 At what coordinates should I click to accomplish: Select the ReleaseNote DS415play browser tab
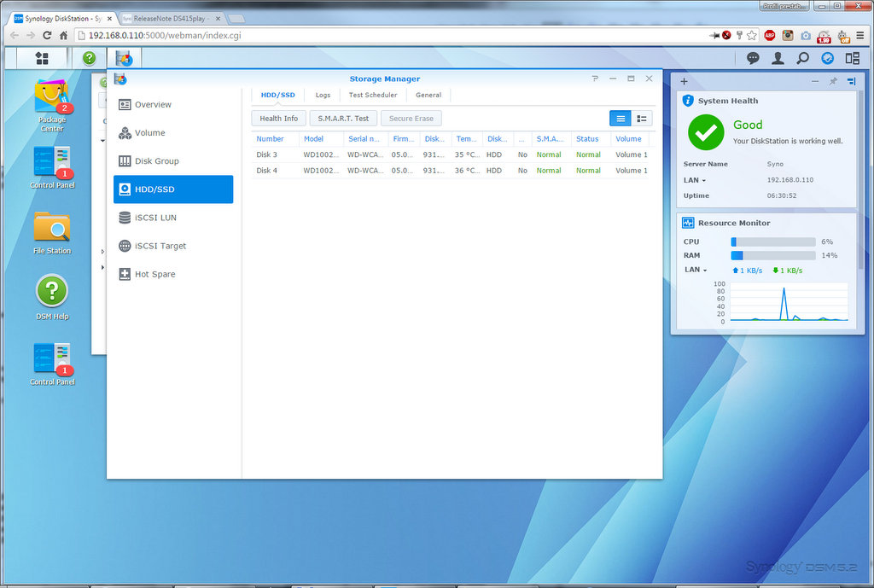170,19
